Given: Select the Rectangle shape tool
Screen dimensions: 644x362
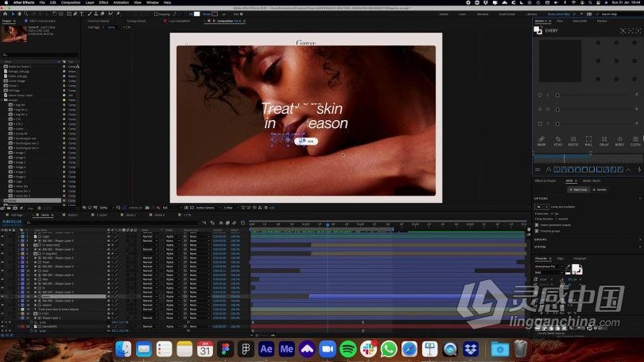Looking at the screenshot, I should (68, 14).
